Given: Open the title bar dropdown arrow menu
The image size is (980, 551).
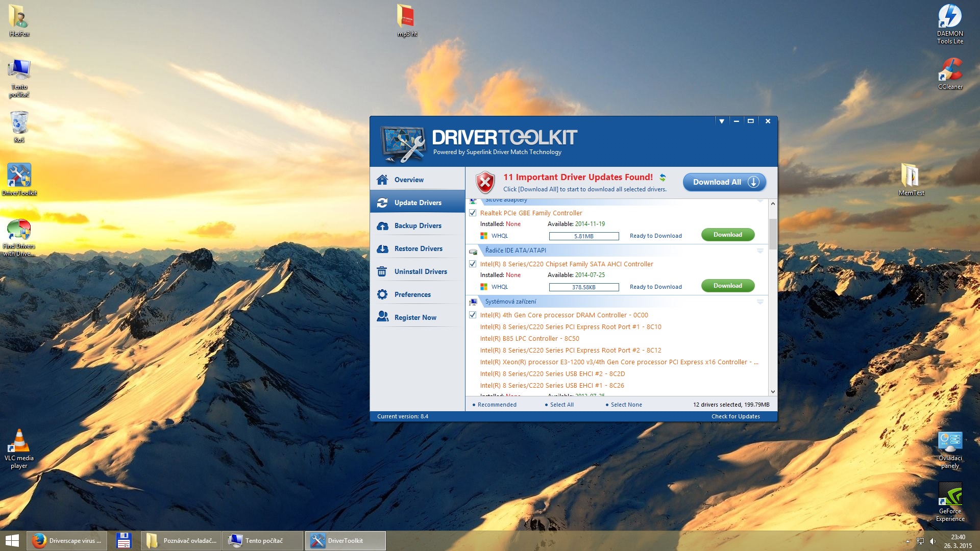Looking at the screenshot, I should click(721, 121).
